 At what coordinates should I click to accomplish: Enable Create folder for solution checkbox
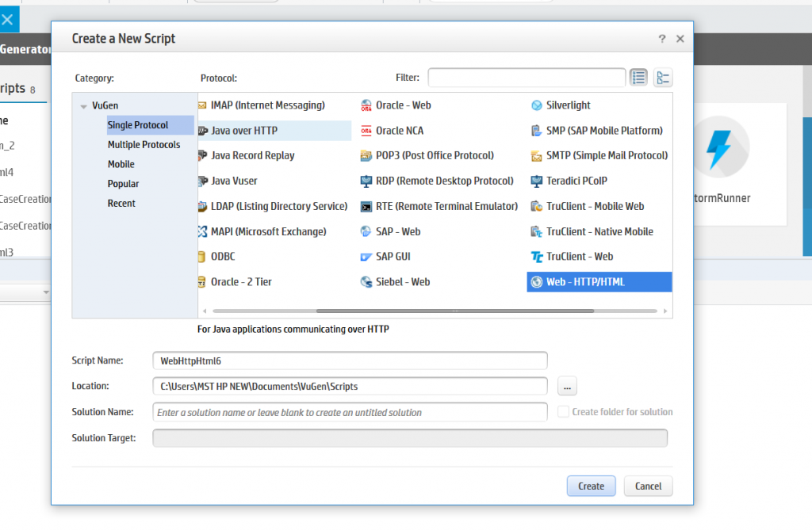click(563, 412)
